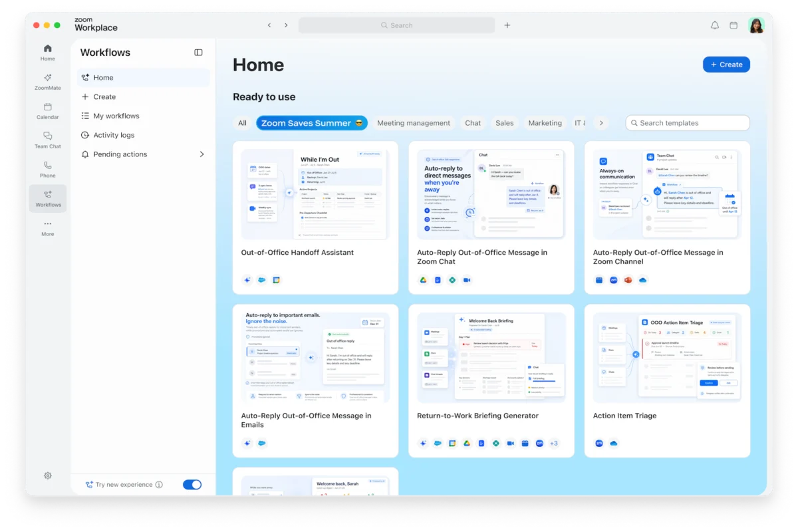Click Salesforce icon on Out-of-Office Handoff Assistant
Screen dimensions: 798x532
(262, 280)
